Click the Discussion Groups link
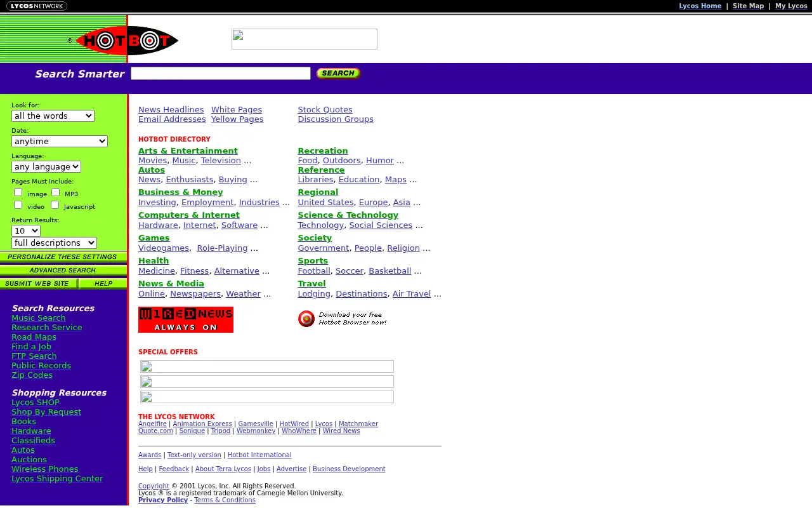The image size is (812, 508). (336, 119)
